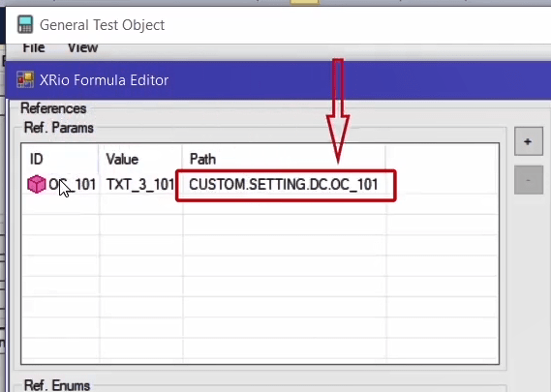Click the Ref. Enums group label
This screenshot has height=392, width=551.
pos(57,385)
